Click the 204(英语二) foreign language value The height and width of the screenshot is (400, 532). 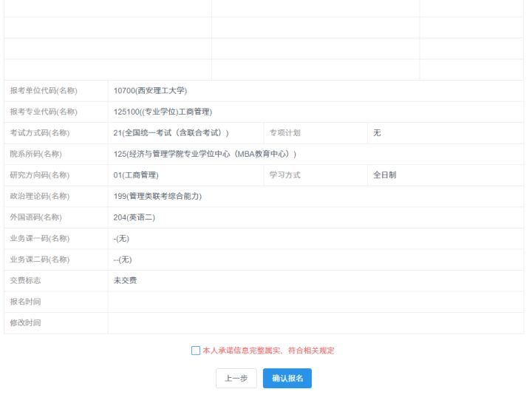(x=134, y=217)
